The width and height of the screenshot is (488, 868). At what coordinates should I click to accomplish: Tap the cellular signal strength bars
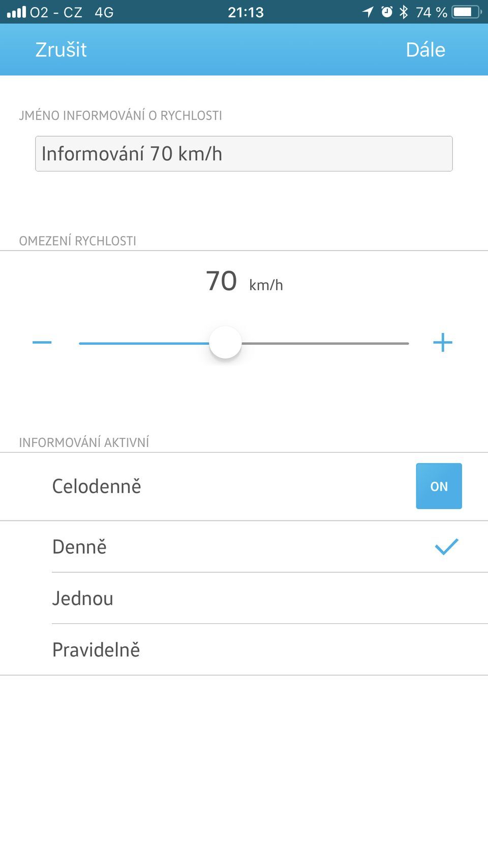(16, 12)
